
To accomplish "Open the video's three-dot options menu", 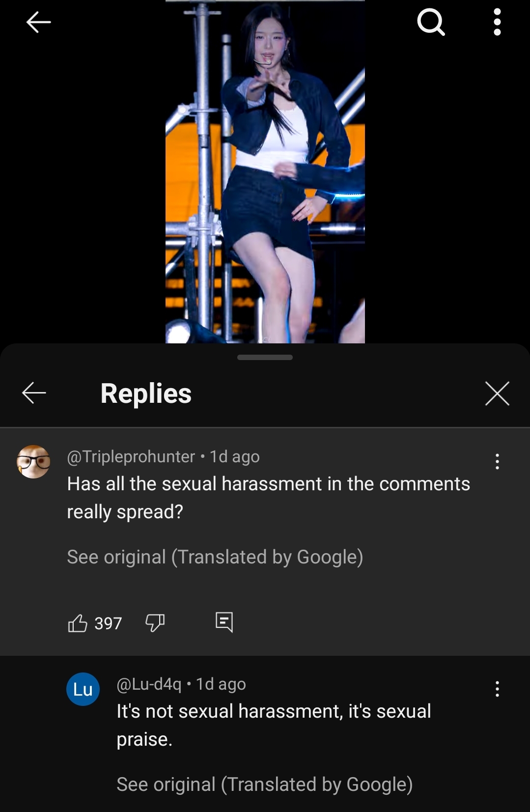I will pos(497,22).
